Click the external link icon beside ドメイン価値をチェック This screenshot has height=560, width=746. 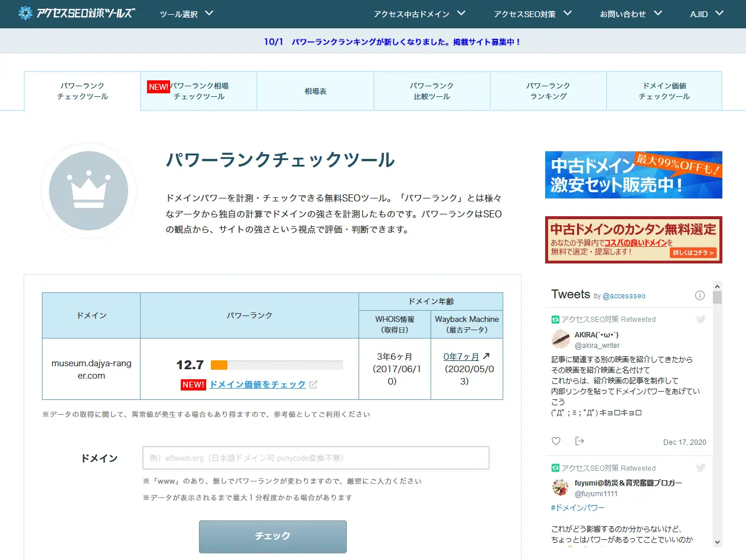(313, 385)
